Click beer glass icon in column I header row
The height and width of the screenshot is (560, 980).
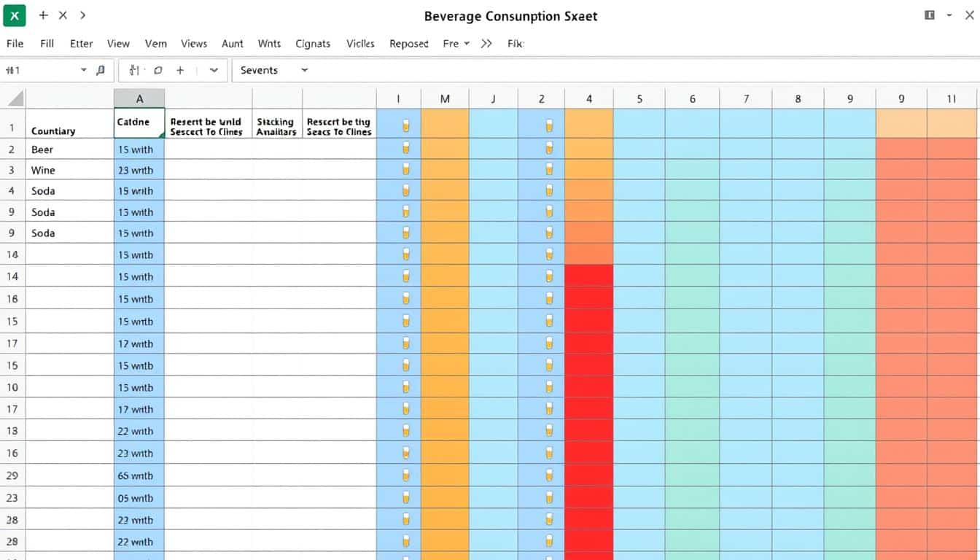pyautogui.click(x=406, y=126)
